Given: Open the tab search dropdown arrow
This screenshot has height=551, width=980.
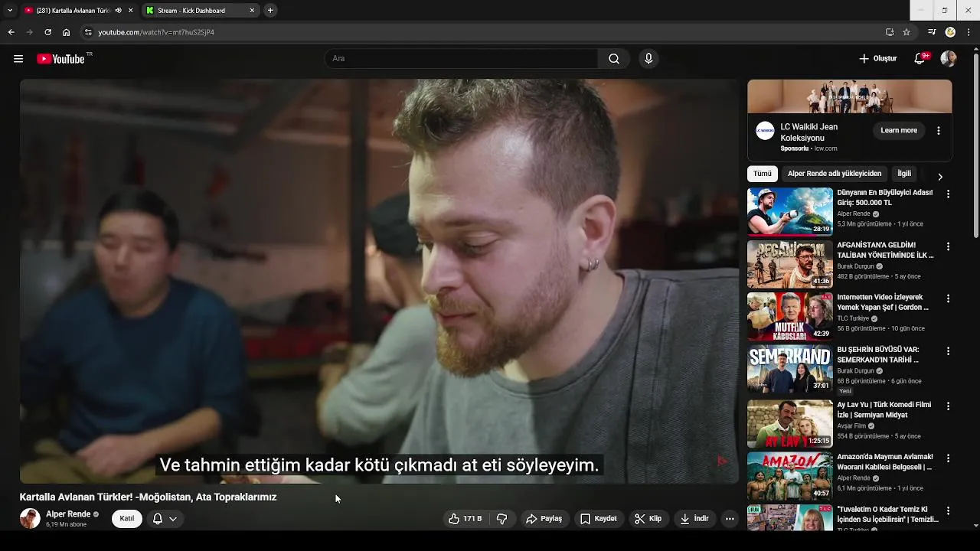Looking at the screenshot, I should [x=9, y=11].
